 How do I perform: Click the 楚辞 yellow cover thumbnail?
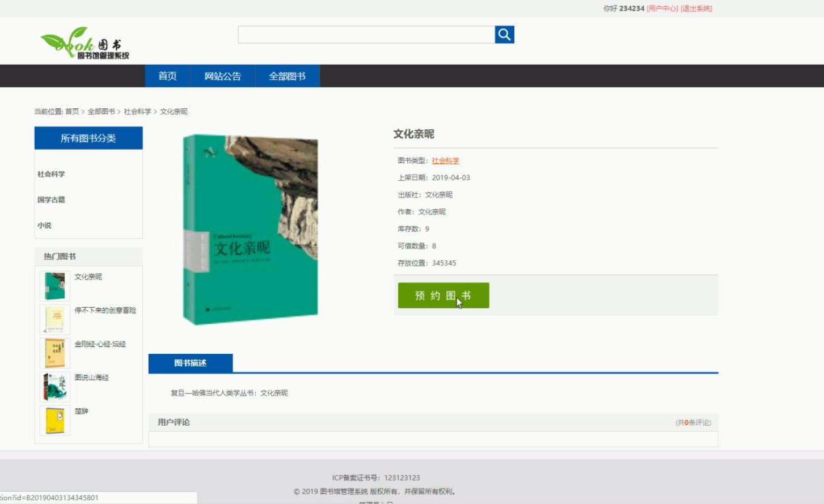coord(55,421)
